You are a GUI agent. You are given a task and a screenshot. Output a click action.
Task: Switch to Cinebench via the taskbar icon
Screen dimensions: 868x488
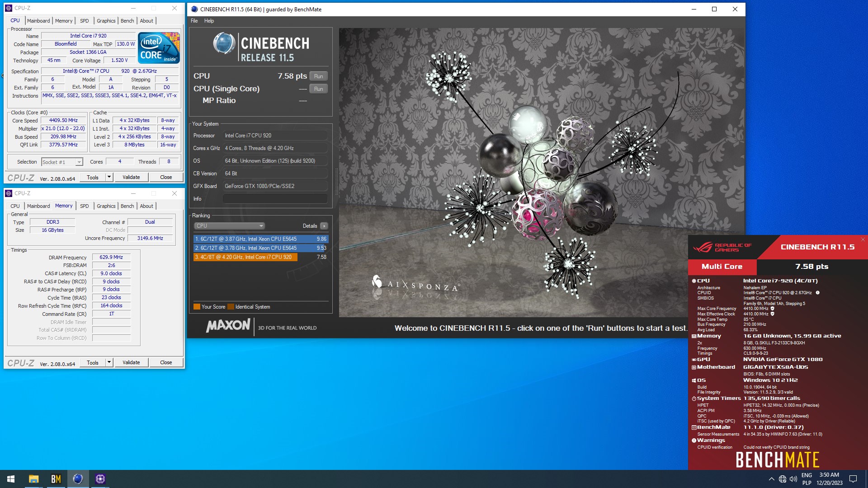78,479
